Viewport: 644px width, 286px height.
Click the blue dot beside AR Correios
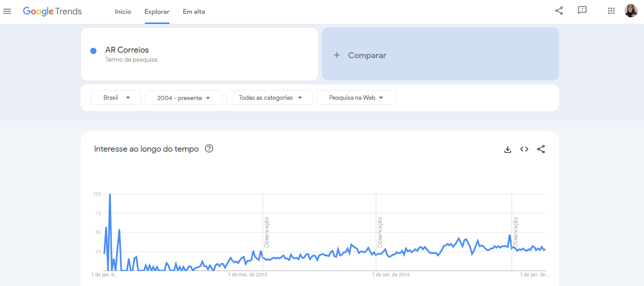(x=93, y=51)
